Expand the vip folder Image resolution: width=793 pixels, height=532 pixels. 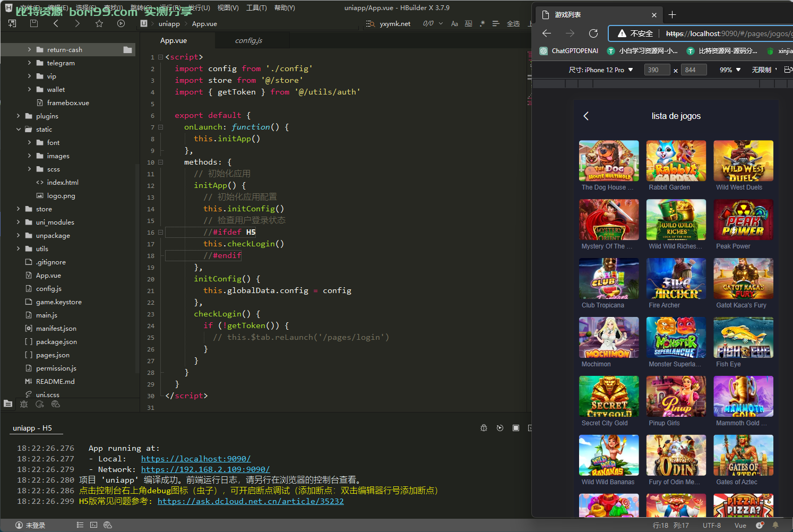pyautogui.click(x=29, y=76)
